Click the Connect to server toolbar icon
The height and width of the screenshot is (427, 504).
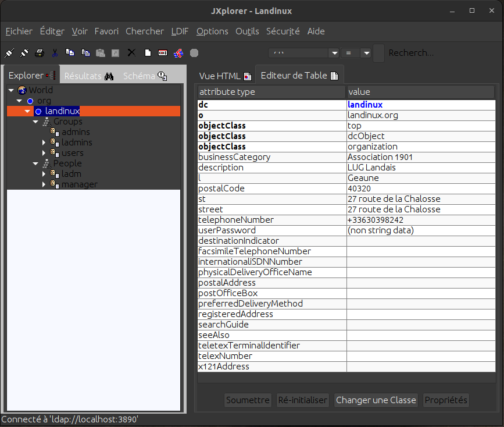click(x=9, y=53)
